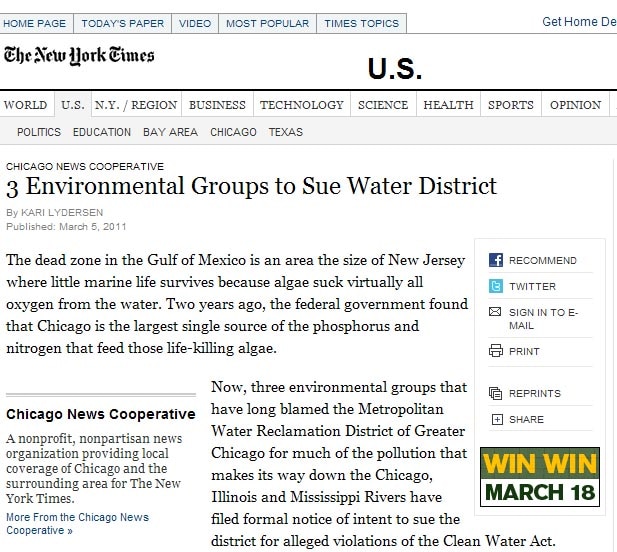This screenshot has width=617, height=552.
Task: Open the BAY AREA subsection
Action: click(170, 132)
